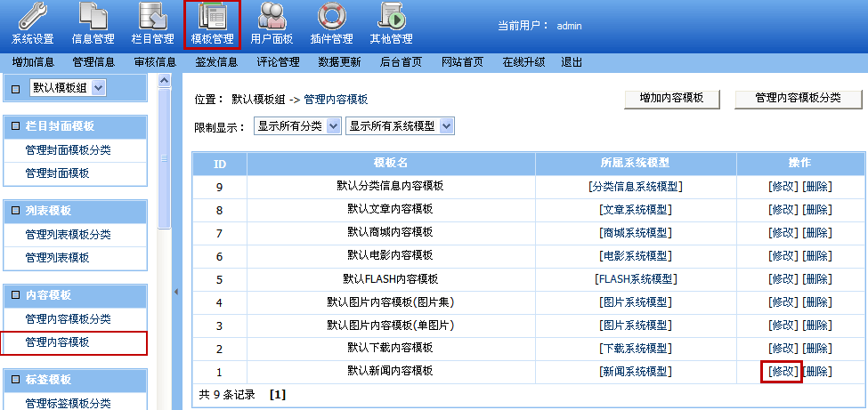
Task: Click 删除 for 默认文章内容模板
Action: (817, 210)
